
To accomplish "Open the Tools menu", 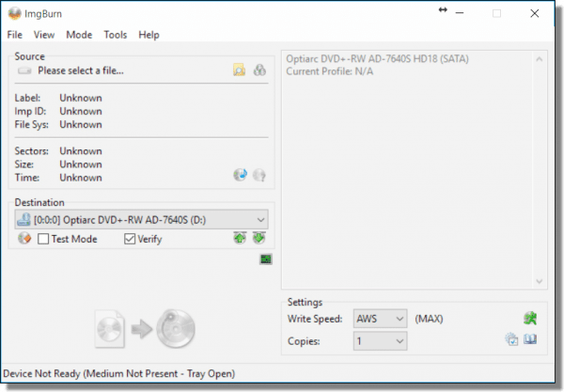I will pos(116,35).
